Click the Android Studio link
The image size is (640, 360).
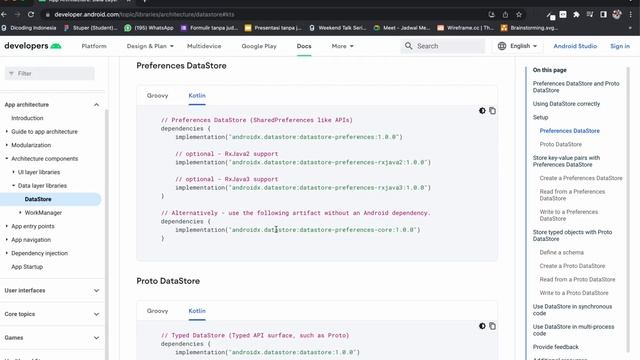[x=575, y=46]
